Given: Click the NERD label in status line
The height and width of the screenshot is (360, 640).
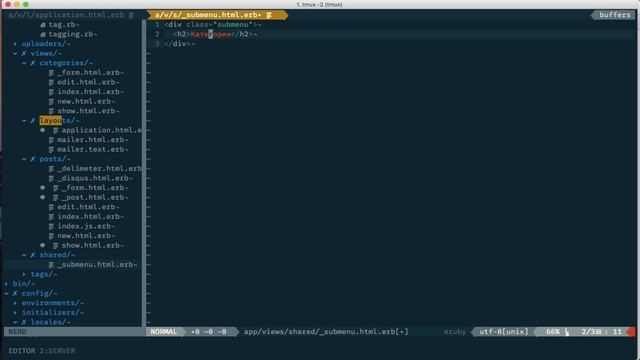Looking at the screenshot, I should [x=17, y=332].
